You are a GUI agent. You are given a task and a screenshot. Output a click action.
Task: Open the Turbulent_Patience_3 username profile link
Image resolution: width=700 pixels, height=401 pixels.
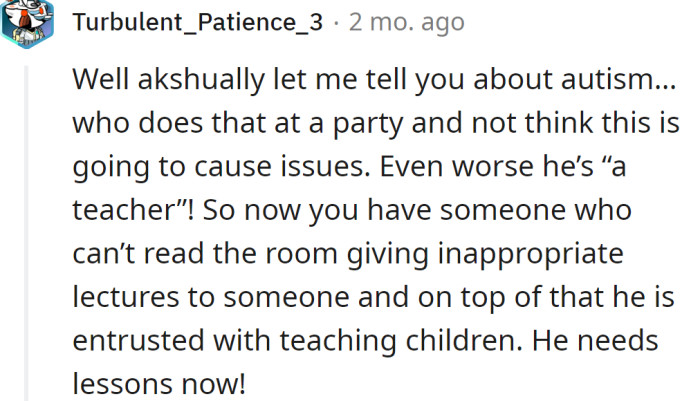click(x=199, y=21)
